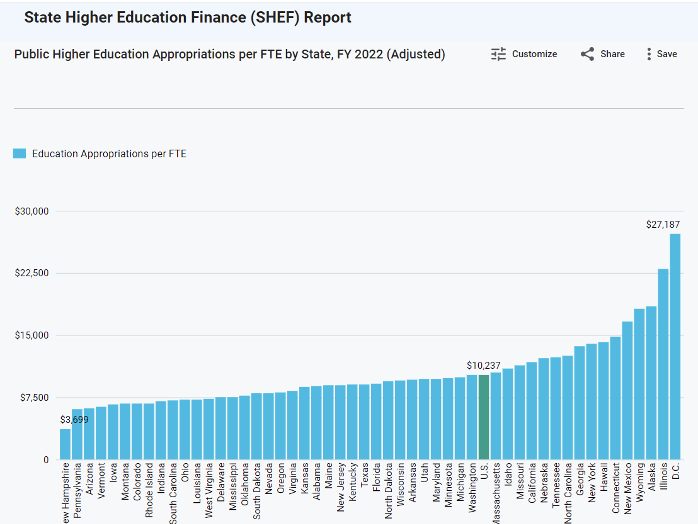Viewport: 698px width, 524px height.
Task: Click the blue legend color swatch
Action: (x=19, y=154)
